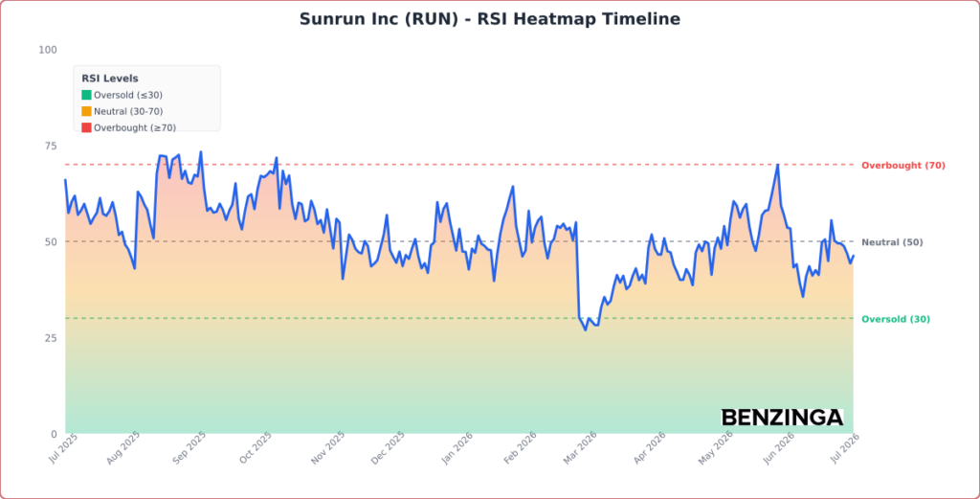The width and height of the screenshot is (980, 499).
Task: Click the y-axis label 25
Action: tap(50, 338)
